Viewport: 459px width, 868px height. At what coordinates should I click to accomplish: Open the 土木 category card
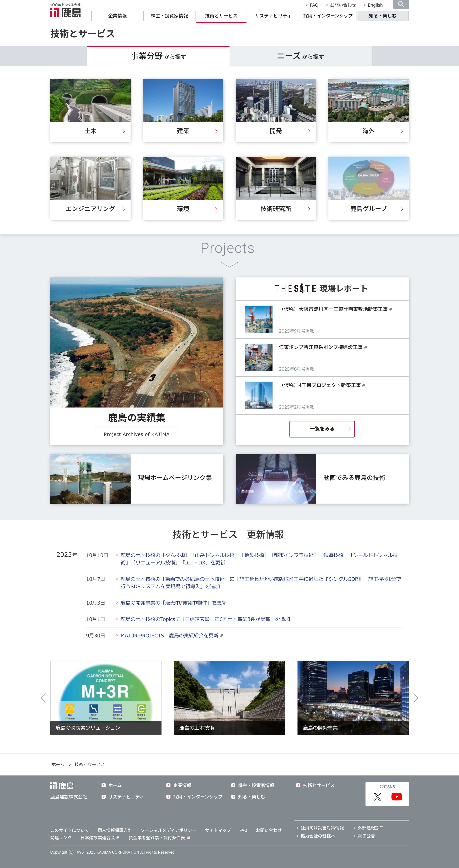click(90, 131)
